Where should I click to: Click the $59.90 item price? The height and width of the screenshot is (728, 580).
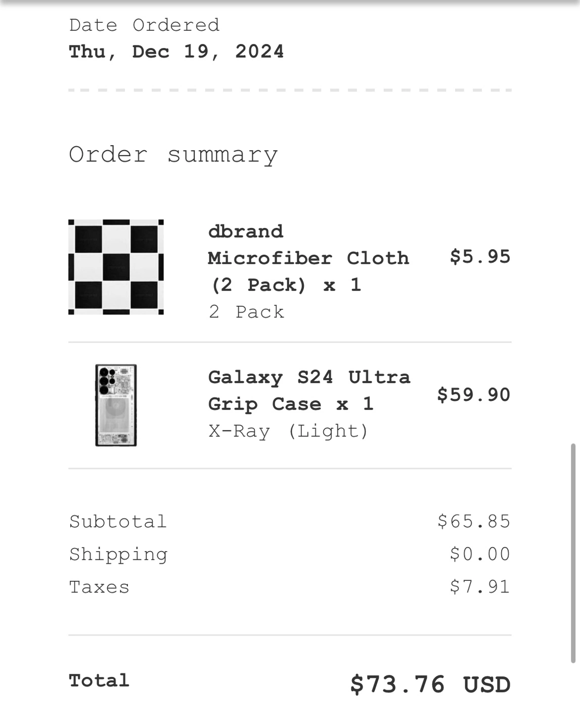pos(474,395)
